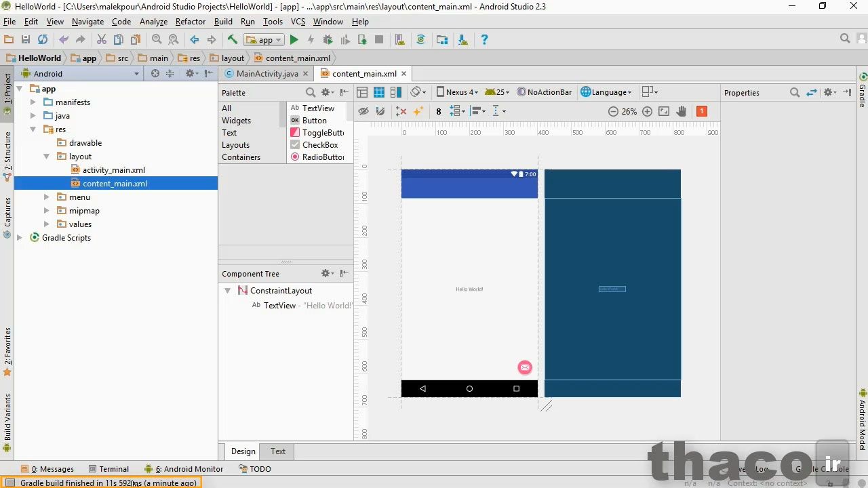This screenshot has width=868, height=488.
Task: Open the Nexus 4 device dropdown
Action: pos(457,92)
